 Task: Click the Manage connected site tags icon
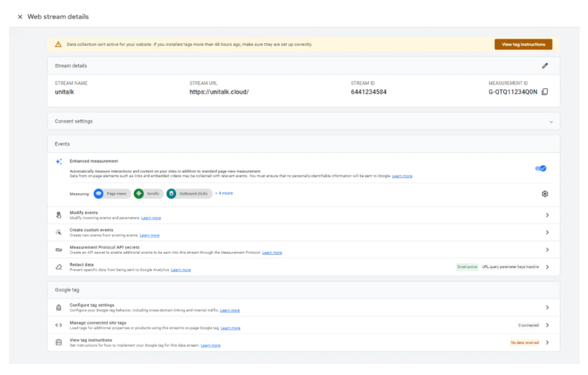59,325
